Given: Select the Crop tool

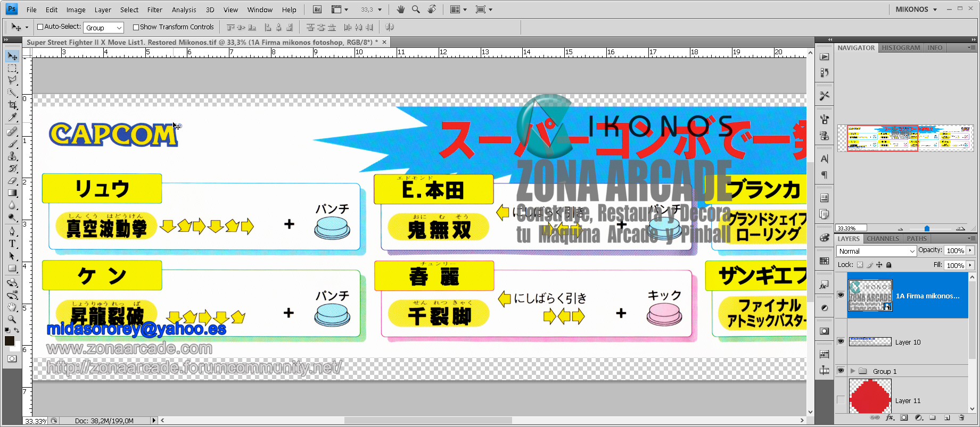Looking at the screenshot, I should [12, 105].
